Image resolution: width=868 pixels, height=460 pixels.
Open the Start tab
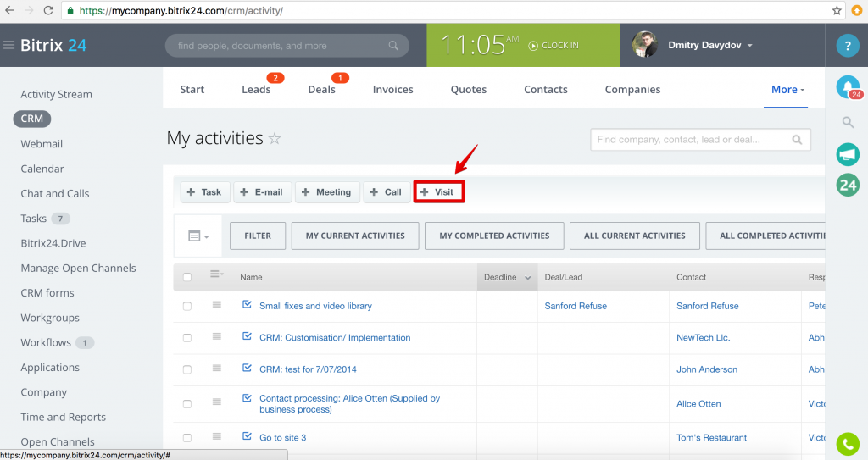[x=192, y=90]
